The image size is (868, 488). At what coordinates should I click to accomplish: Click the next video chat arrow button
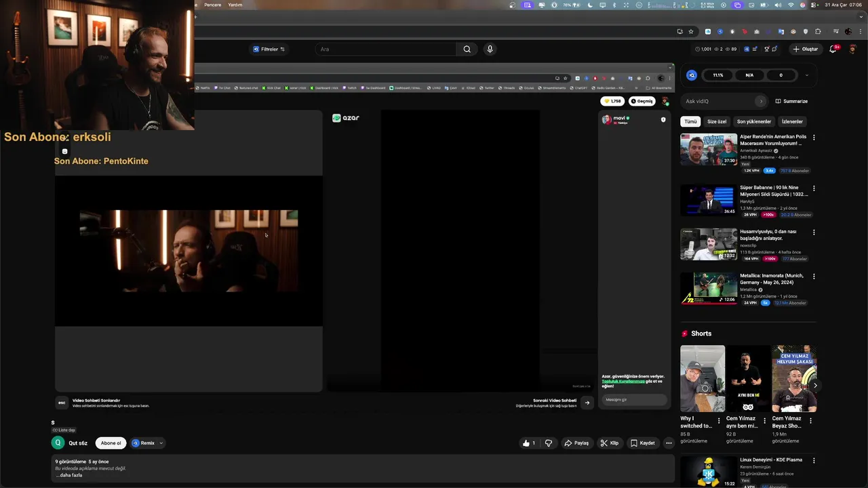[587, 403]
